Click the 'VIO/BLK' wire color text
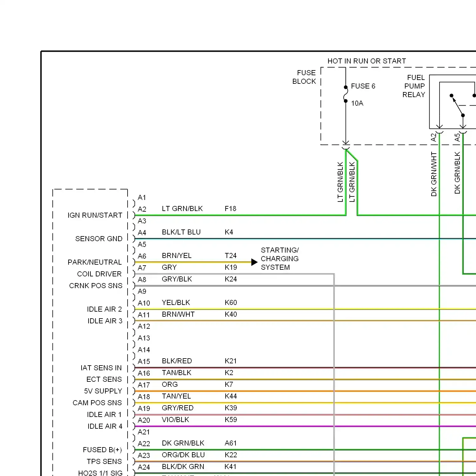The image size is (476, 476). (x=175, y=420)
